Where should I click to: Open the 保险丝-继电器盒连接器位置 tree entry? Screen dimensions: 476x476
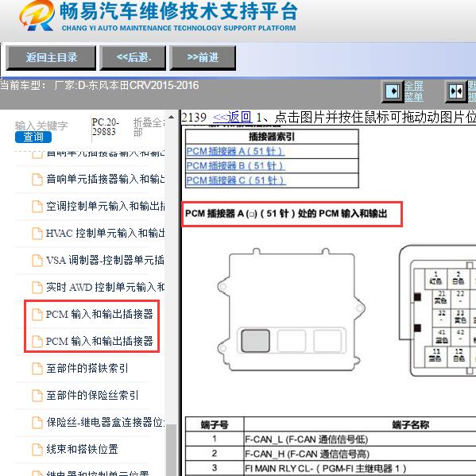coord(106,422)
